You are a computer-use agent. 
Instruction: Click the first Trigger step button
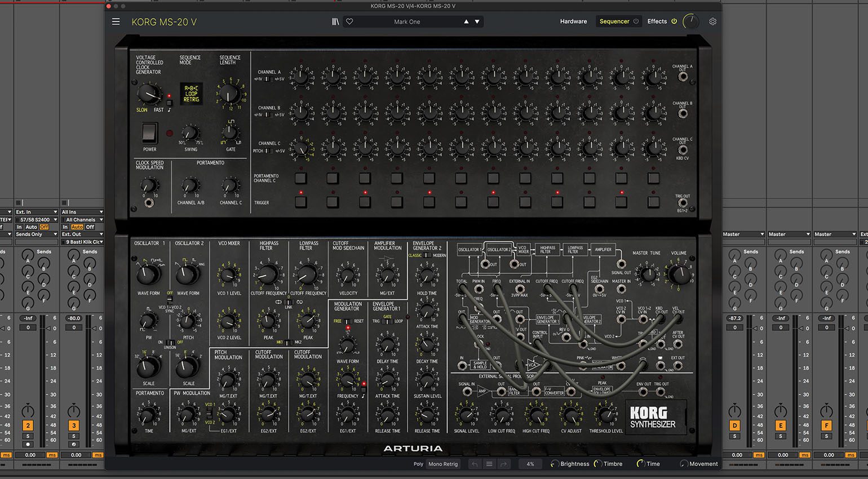pyautogui.click(x=301, y=202)
